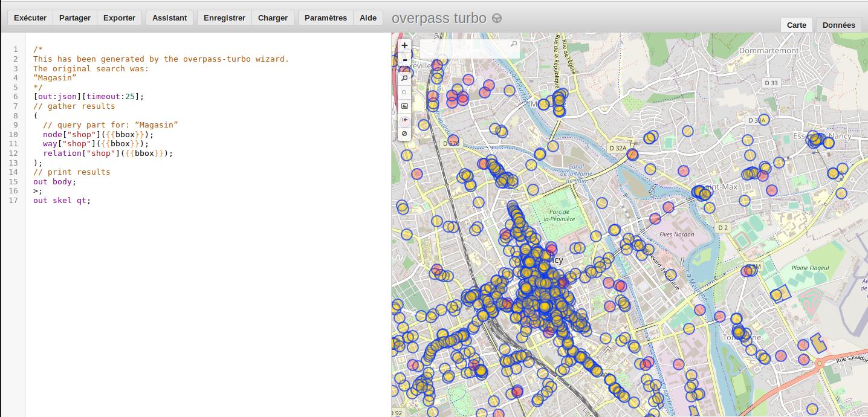Click comment The original search was:
The width and height of the screenshot is (868, 417).
pyautogui.click(x=91, y=68)
